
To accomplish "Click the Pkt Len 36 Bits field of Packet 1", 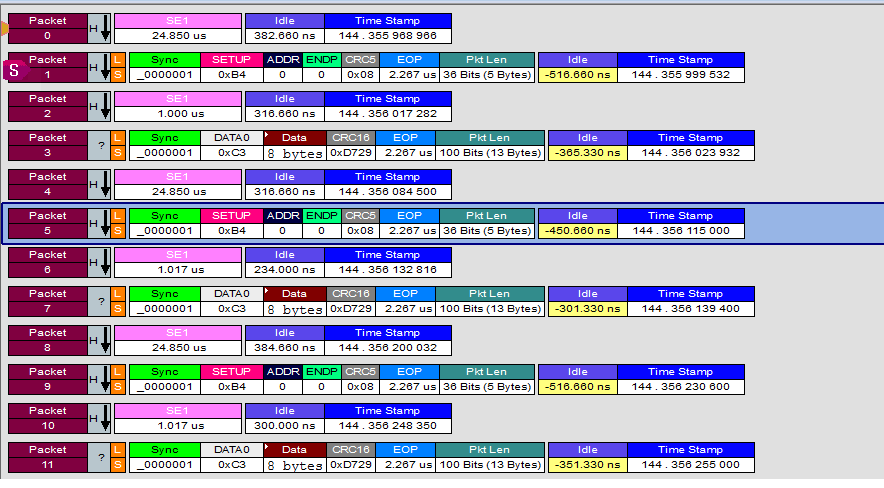I will [x=487, y=68].
